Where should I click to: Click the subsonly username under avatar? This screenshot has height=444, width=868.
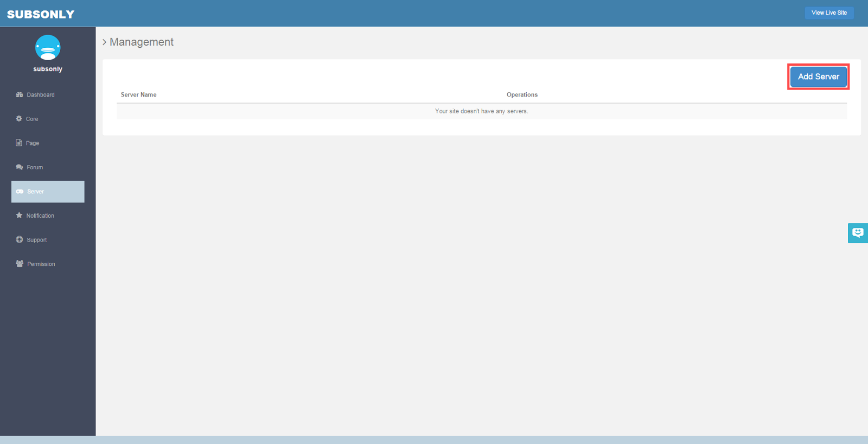[x=48, y=69]
